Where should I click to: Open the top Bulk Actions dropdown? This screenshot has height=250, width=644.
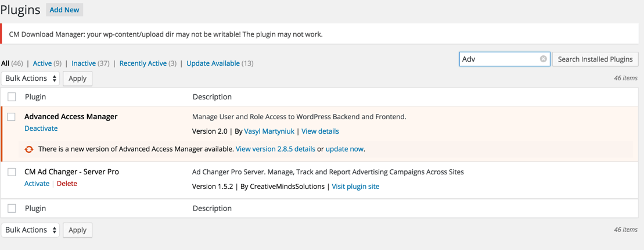pos(30,78)
